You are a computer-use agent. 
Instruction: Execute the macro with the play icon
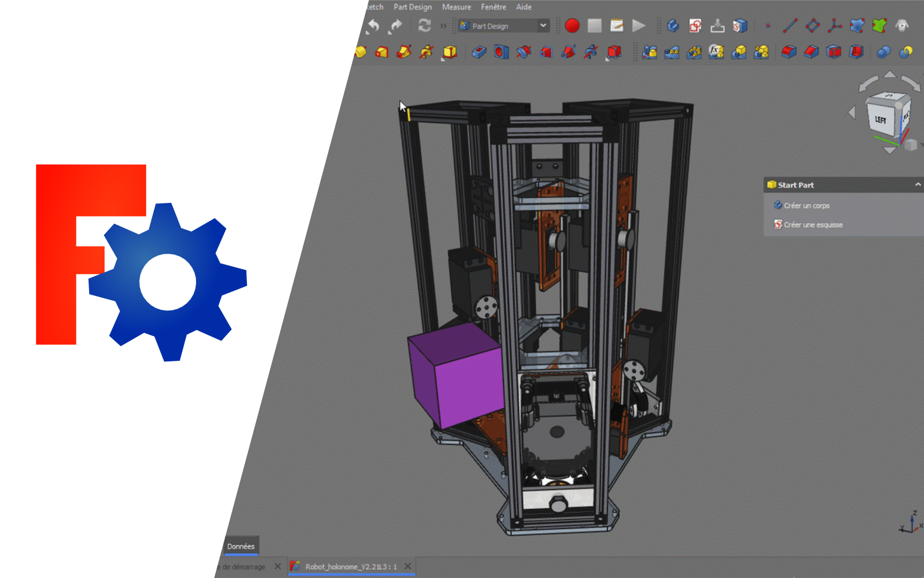pyautogui.click(x=638, y=26)
